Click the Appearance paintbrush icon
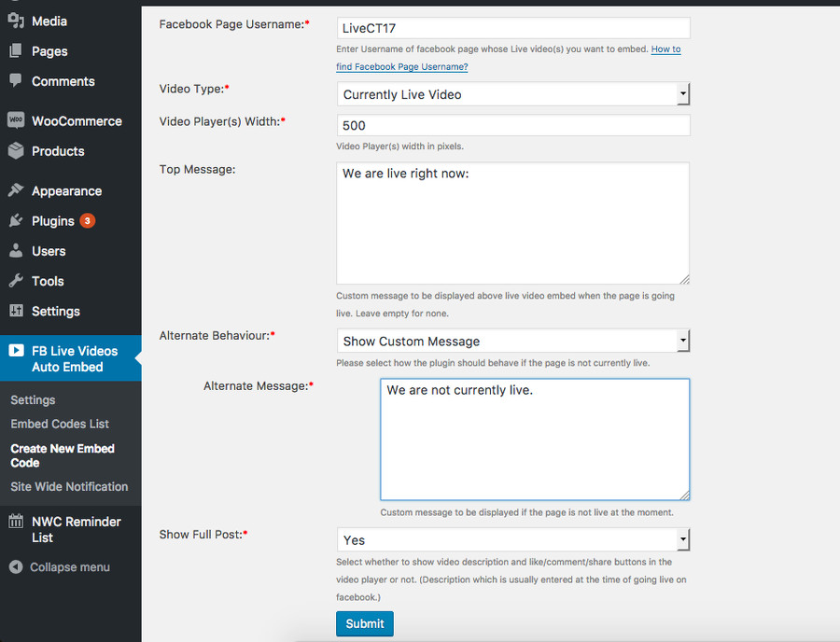Viewport: 840px width, 642px height. 16,190
